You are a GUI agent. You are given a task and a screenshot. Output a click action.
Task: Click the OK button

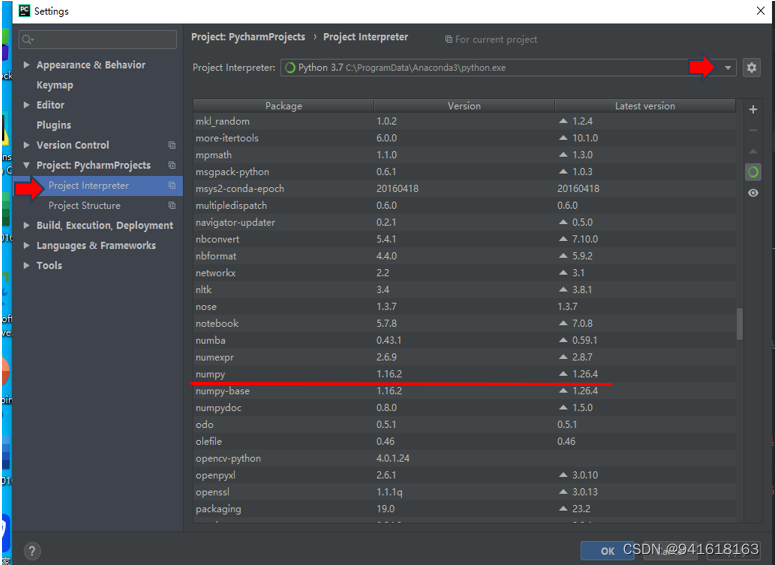607,551
